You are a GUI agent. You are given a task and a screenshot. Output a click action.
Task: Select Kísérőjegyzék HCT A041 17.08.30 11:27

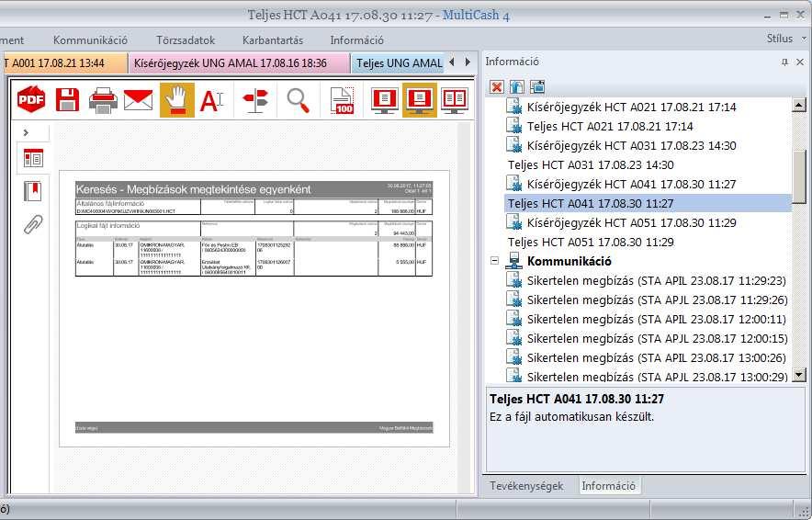631,185
